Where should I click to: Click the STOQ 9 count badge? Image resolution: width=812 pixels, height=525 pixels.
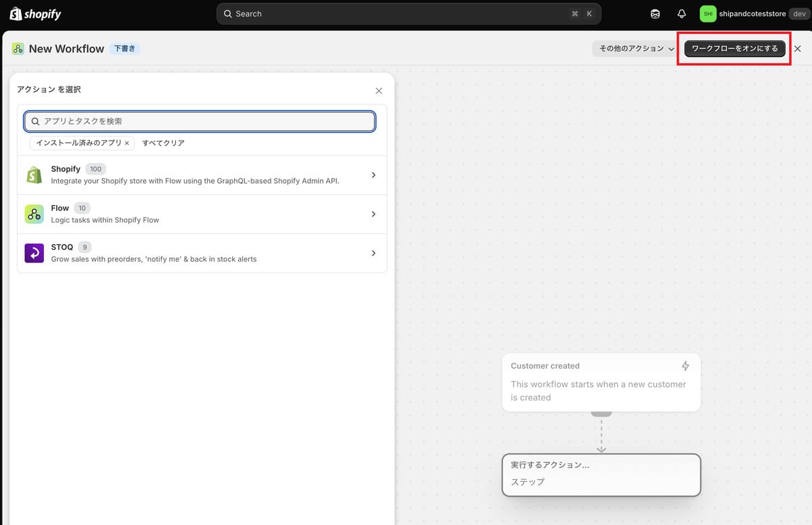tap(85, 247)
